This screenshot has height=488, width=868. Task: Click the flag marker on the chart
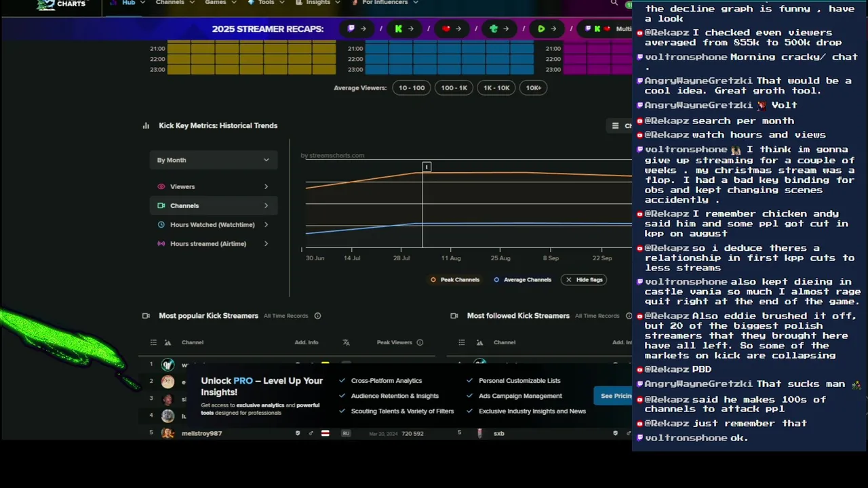click(x=427, y=167)
